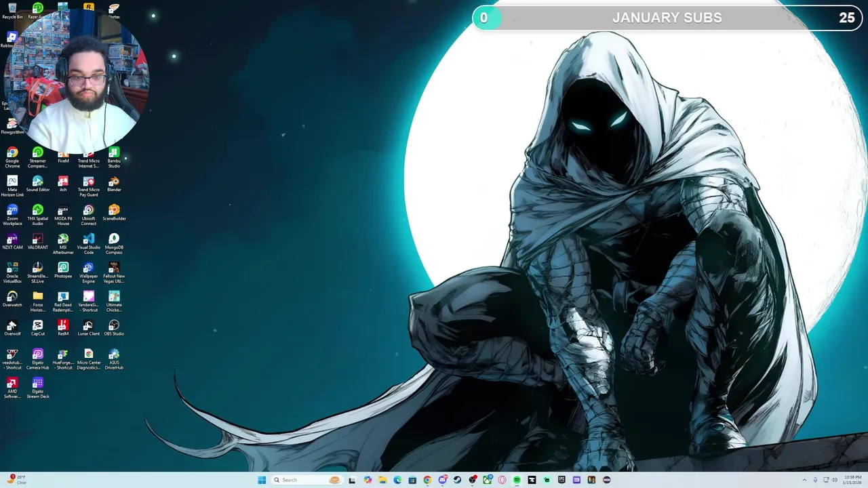Switch to Chrome in the taskbar

[427, 480]
